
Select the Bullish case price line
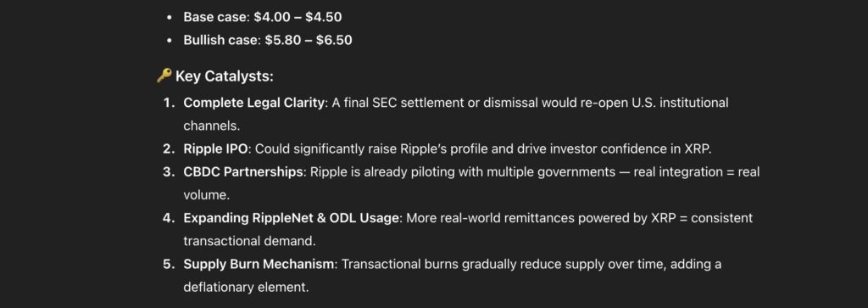click(267, 41)
